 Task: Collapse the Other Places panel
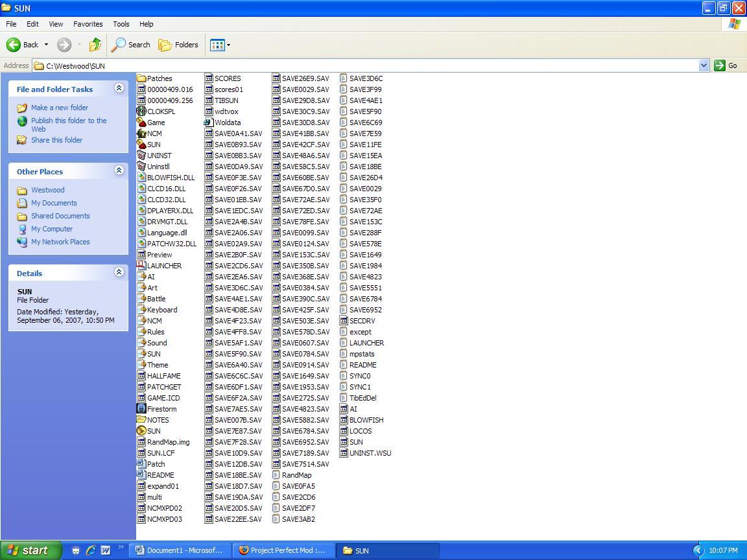coord(119,170)
